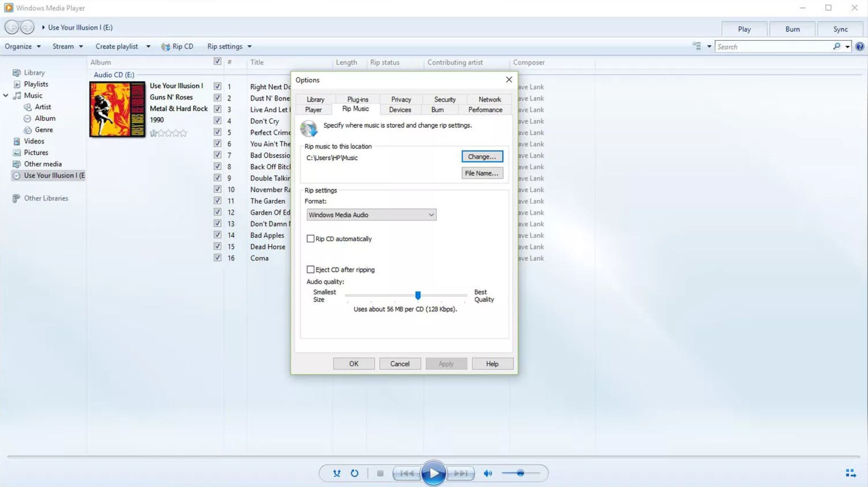Switch to the Devices tab in Options
The width and height of the screenshot is (868, 487).
coord(399,109)
